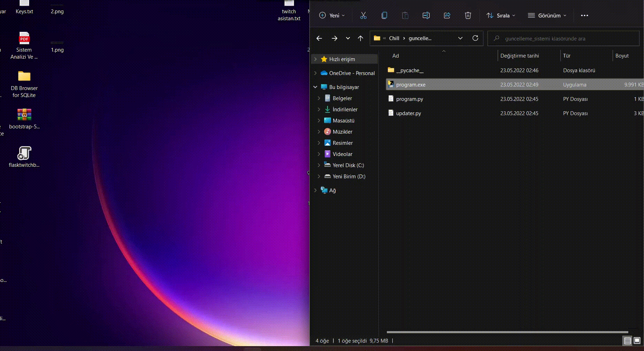Click the Share icon in Explorer toolbar
Image resolution: width=644 pixels, height=351 pixels.
tap(447, 15)
